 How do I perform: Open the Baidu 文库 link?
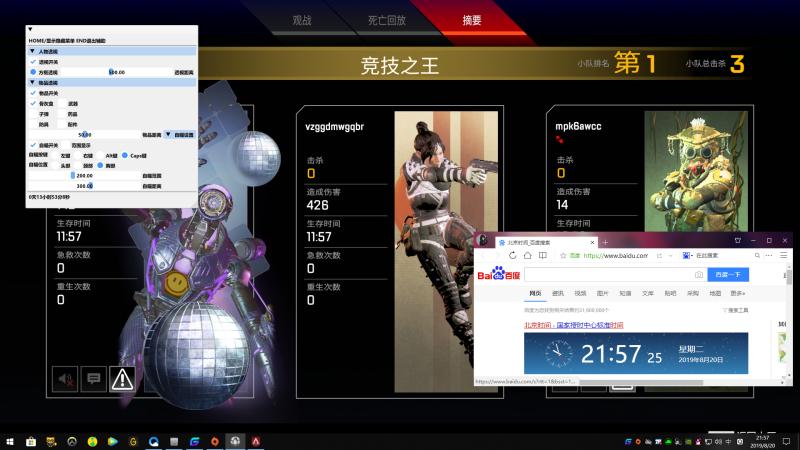point(647,293)
